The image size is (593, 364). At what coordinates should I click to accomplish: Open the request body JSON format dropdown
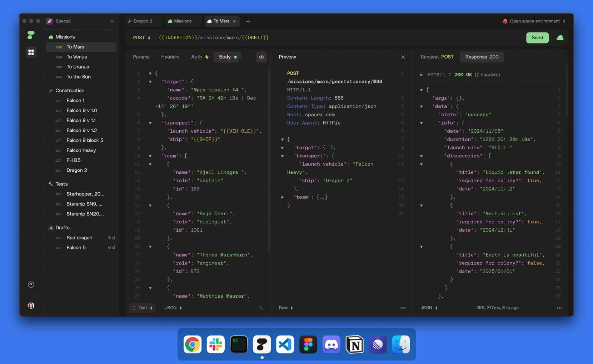point(173,308)
